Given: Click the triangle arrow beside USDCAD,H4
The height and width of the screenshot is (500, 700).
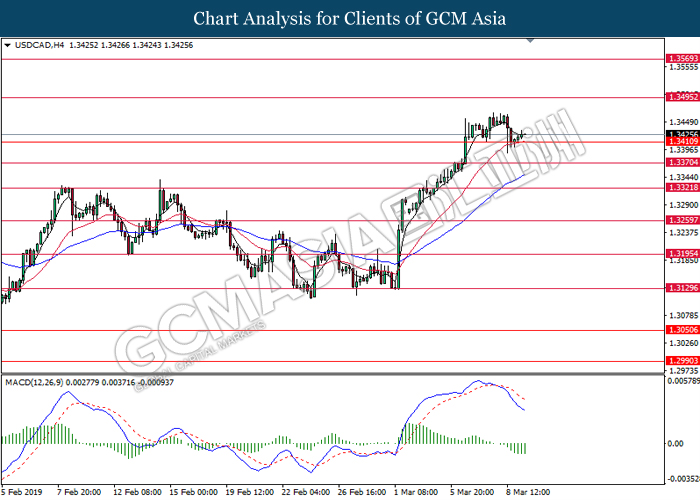Looking at the screenshot, I should click(x=7, y=46).
